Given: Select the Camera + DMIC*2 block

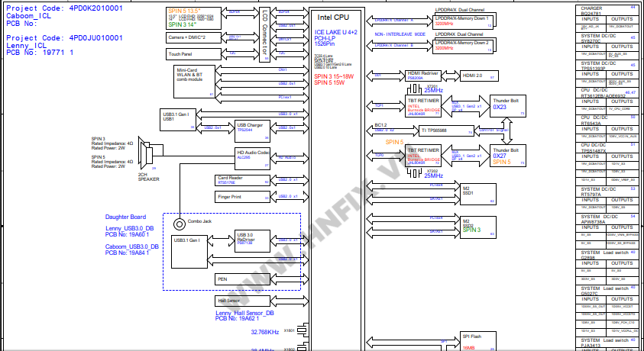Looking at the screenshot, I should (x=185, y=37).
